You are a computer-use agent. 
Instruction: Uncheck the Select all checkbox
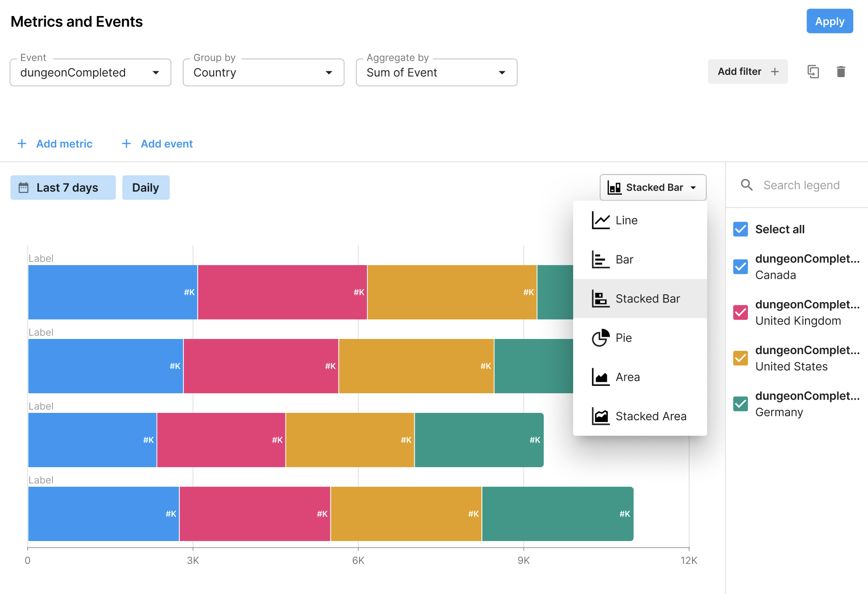click(740, 229)
